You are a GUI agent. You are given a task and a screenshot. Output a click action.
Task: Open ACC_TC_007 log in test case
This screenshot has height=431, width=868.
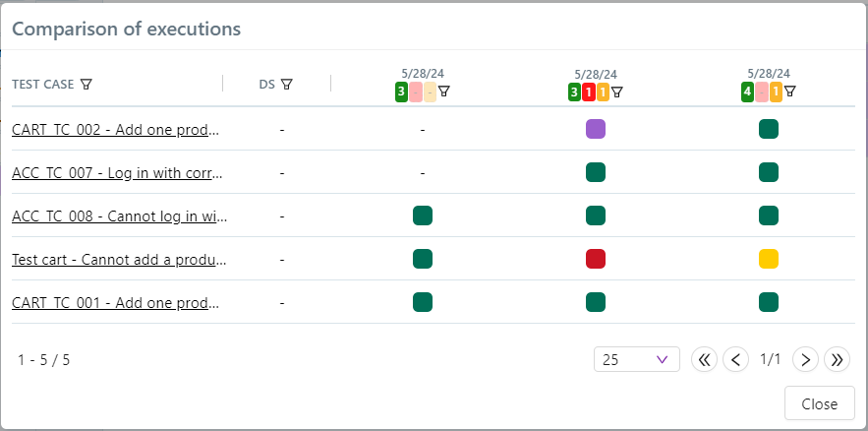click(116, 173)
